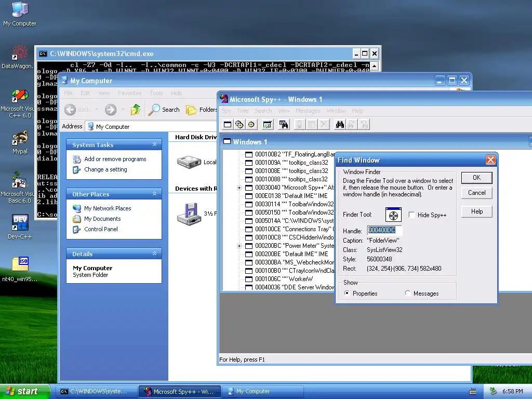Select the Properties radio button
532x399 pixels.
point(347,293)
